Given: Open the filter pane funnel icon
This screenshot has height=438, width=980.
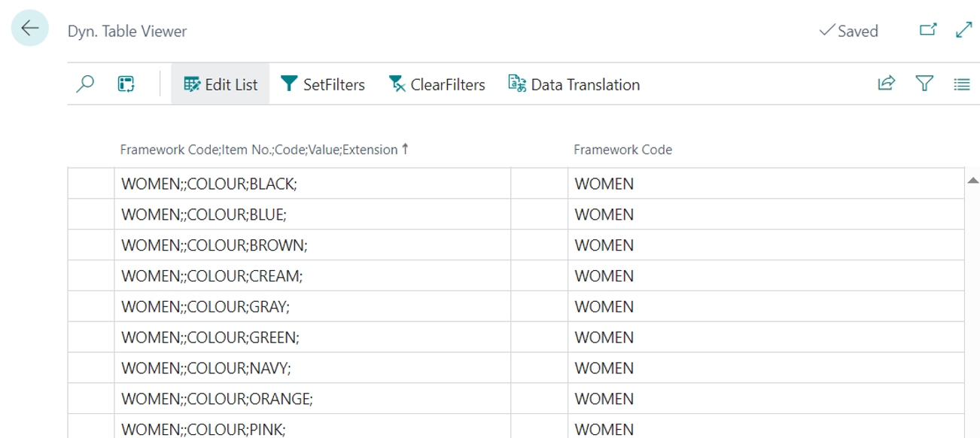Looking at the screenshot, I should click(924, 84).
